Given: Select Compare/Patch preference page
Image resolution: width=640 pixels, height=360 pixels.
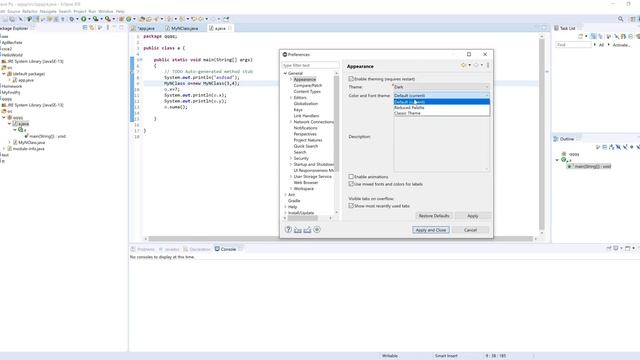Looking at the screenshot, I should pyautogui.click(x=307, y=86).
